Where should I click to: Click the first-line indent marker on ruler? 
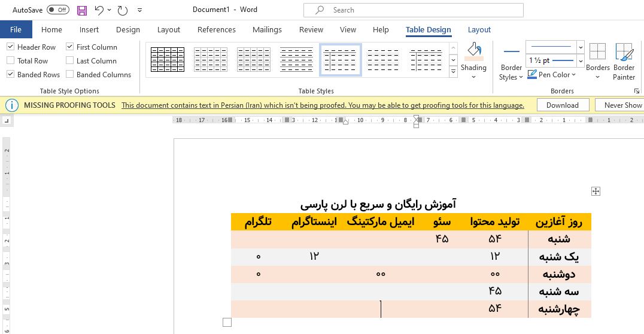click(x=416, y=119)
